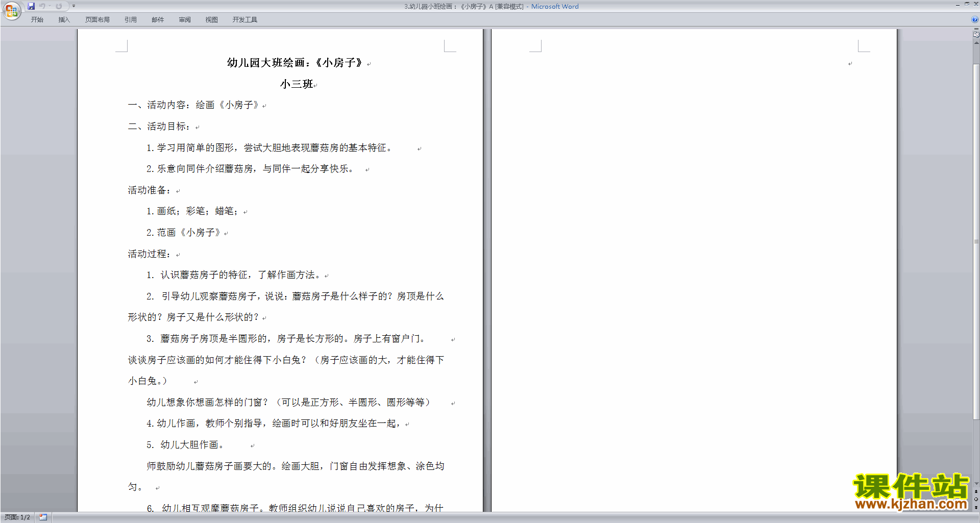The height and width of the screenshot is (523, 980).
Task: Open Select Browse Object round button
Action: (976, 500)
